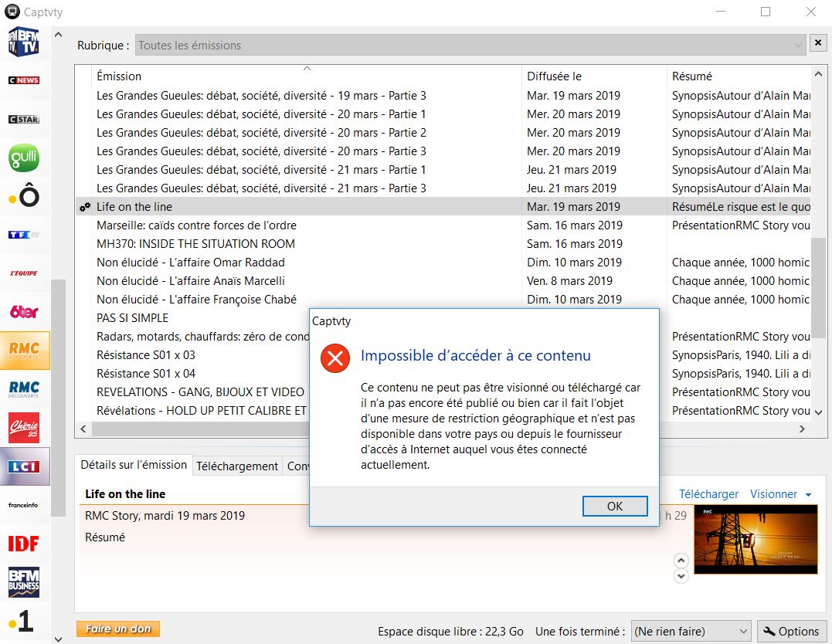This screenshot has height=644, width=832.
Task: Open the Gulli channel in sidebar
Action: (x=23, y=158)
